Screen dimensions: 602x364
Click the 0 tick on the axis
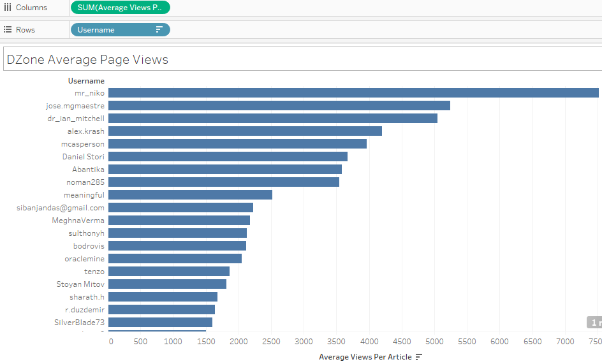pyautogui.click(x=111, y=341)
